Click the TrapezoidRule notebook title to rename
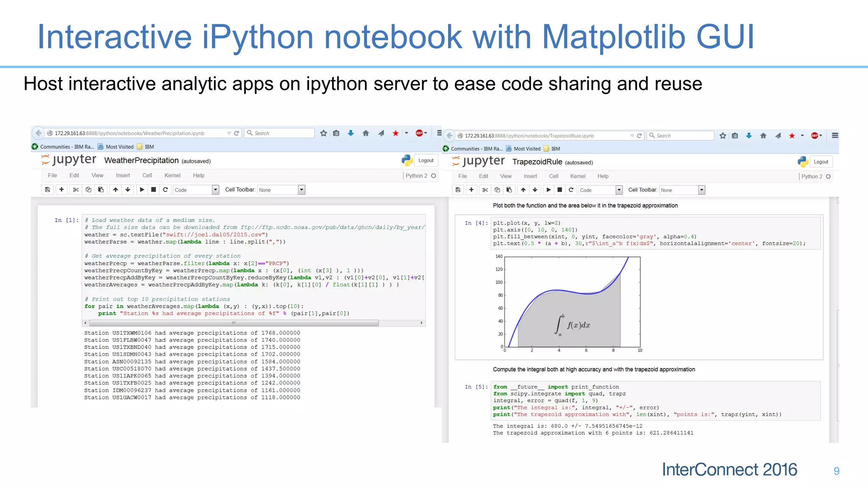The height and width of the screenshot is (488, 868). point(537,162)
